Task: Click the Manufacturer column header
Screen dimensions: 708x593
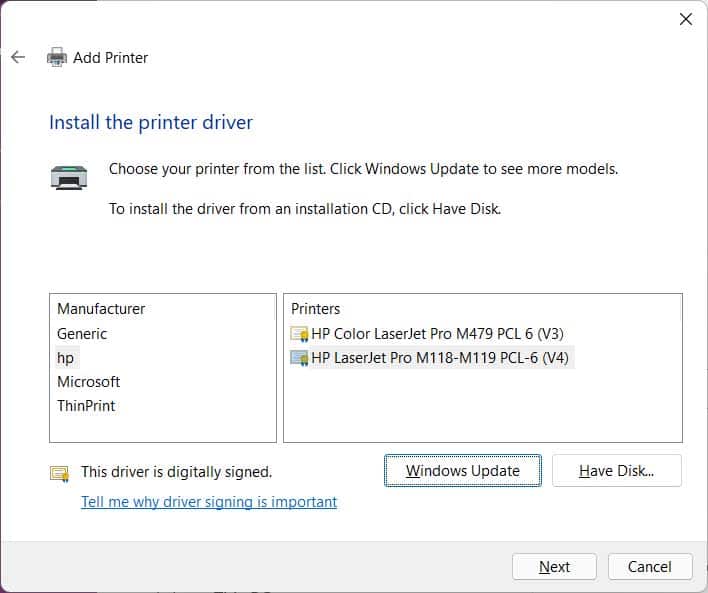Action: [x=101, y=309]
